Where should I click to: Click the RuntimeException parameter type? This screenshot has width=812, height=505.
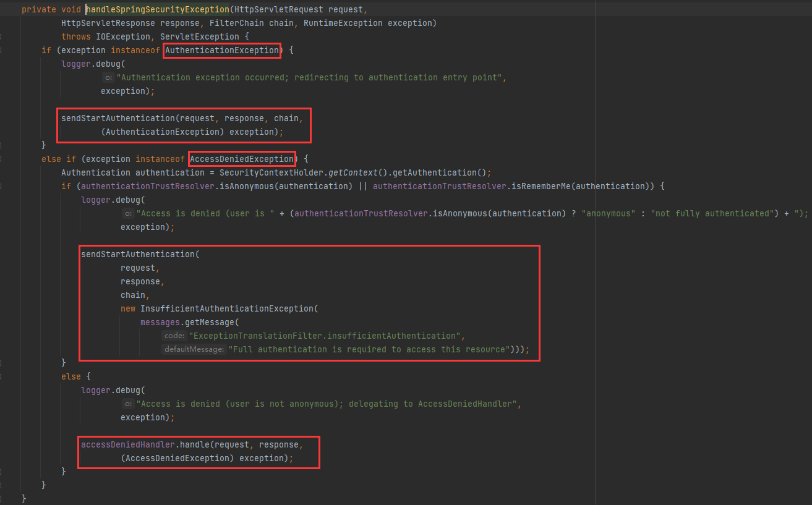point(343,23)
